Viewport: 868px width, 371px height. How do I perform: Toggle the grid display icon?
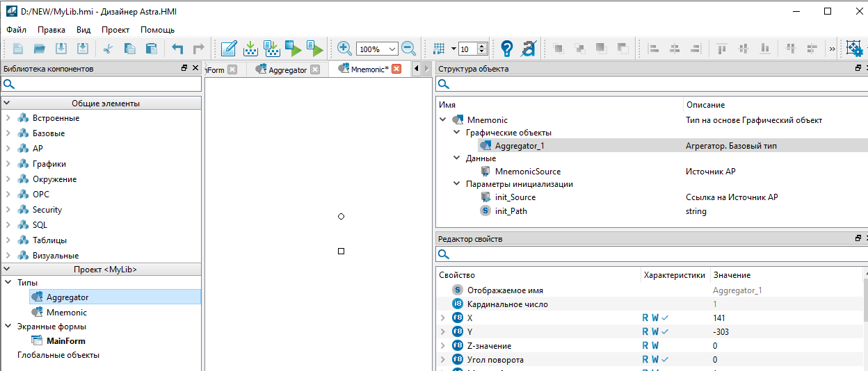[x=439, y=49]
